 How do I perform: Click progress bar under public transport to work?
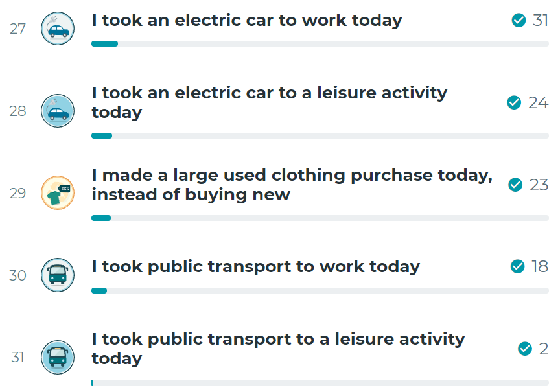coord(320,291)
